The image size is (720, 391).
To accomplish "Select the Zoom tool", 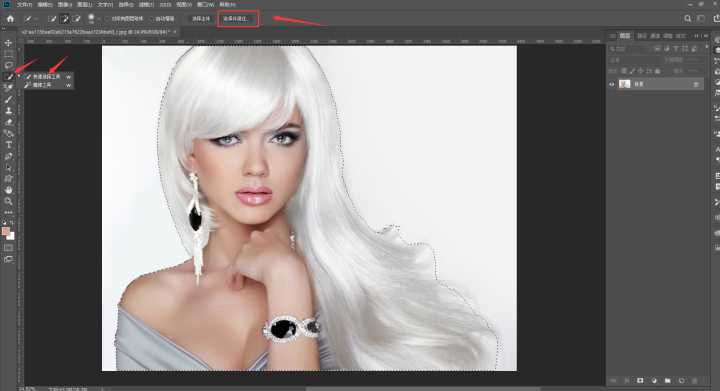I will coord(8,201).
